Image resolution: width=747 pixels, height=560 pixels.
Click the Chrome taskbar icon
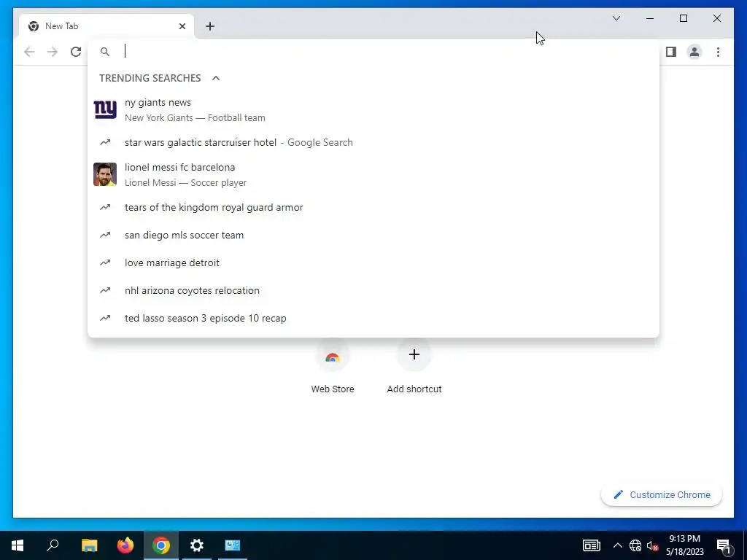tap(161, 545)
